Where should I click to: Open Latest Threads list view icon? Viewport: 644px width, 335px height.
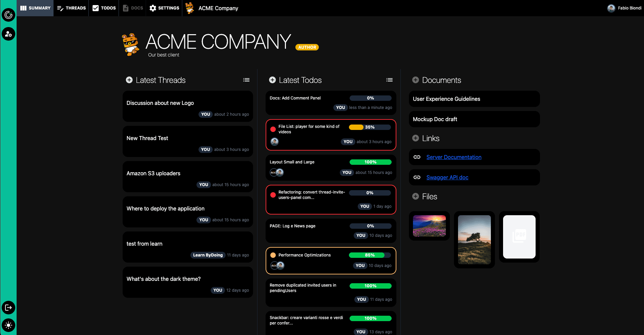(x=246, y=80)
